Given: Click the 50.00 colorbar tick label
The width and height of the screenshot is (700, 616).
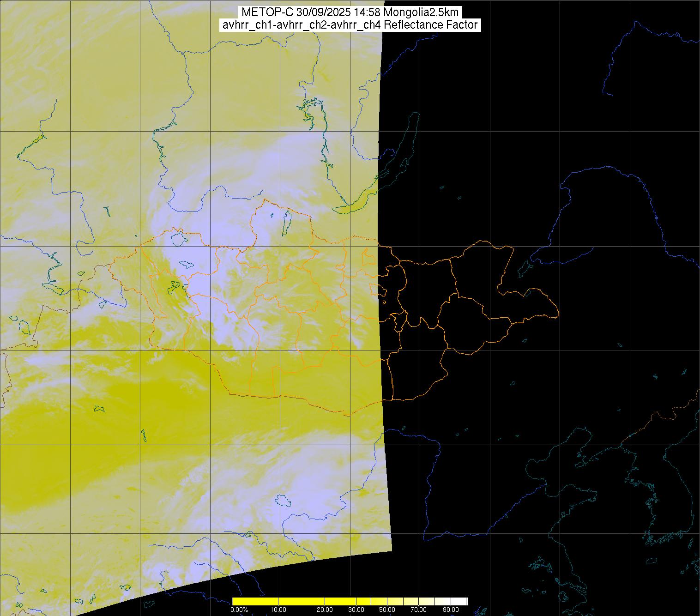Looking at the screenshot, I should coord(387,610).
